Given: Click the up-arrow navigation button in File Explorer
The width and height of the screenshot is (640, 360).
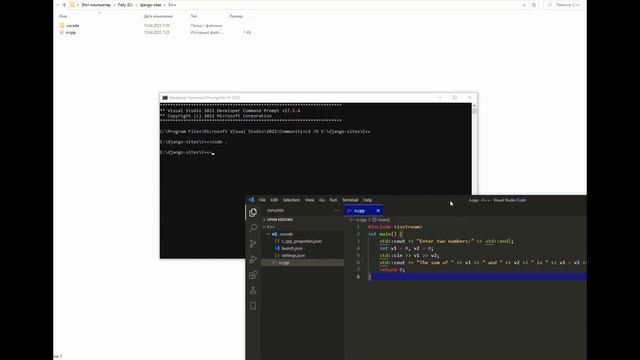Looking at the screenshot, I should [x=64, y=5].
